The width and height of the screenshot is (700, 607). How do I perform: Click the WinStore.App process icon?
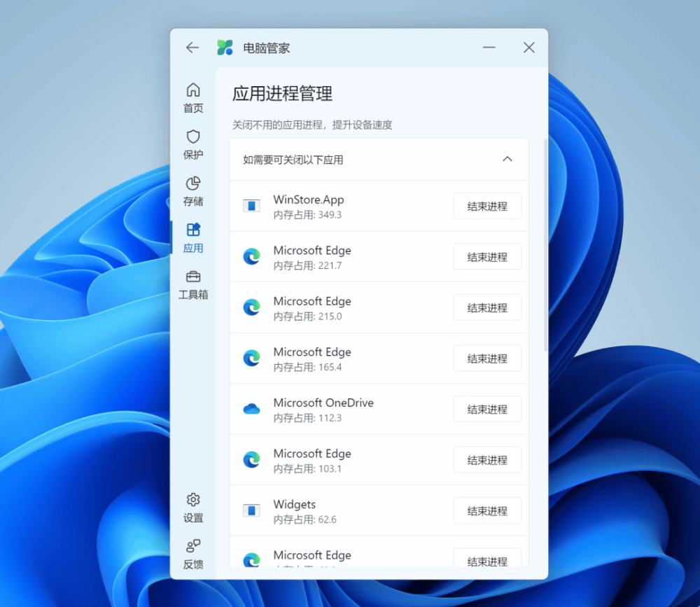(251, 205)
